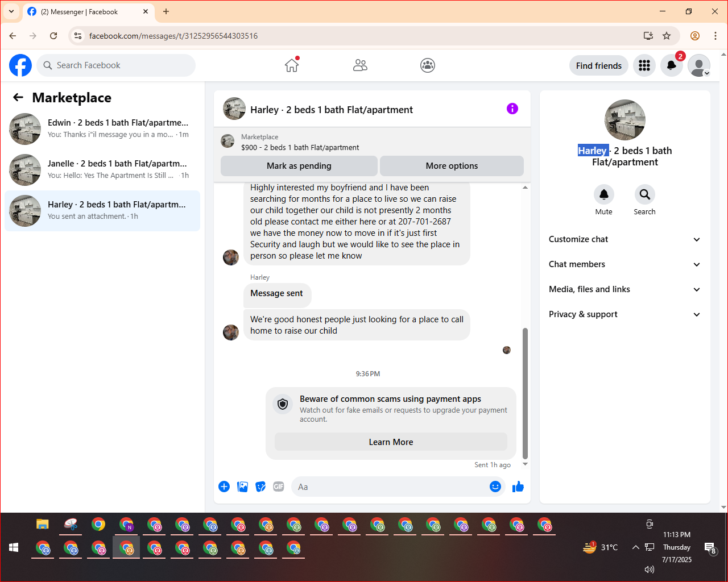View site information icon in address bar
The height and width of the screenshot is (582, 728).
tap(78, 36)
